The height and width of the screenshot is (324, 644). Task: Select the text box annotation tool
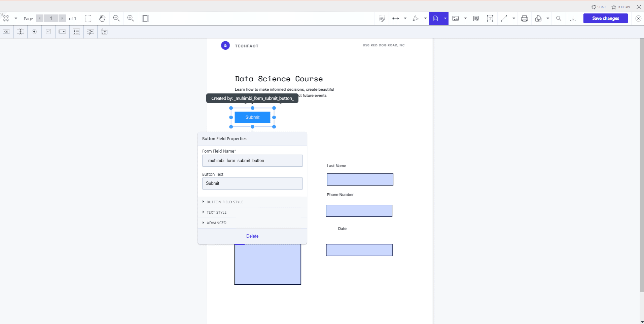[490, 18]
